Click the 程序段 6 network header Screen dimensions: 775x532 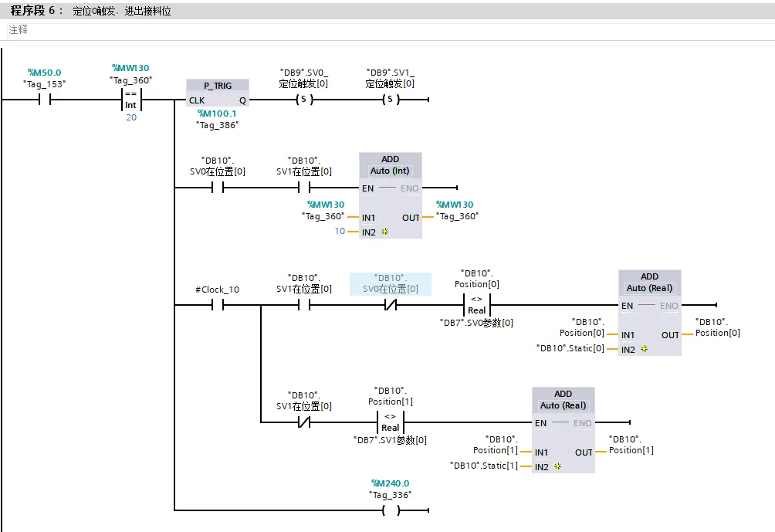[387, 11]
